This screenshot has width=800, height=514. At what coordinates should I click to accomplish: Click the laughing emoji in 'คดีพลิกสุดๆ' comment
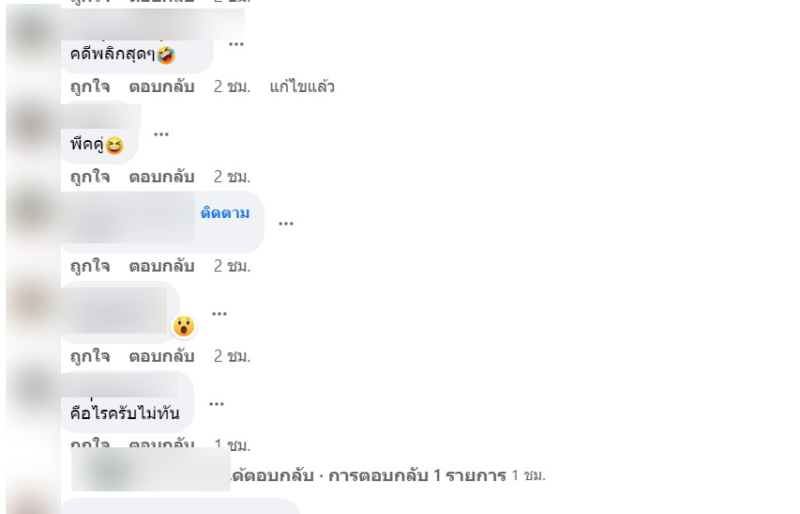point(166,55)
